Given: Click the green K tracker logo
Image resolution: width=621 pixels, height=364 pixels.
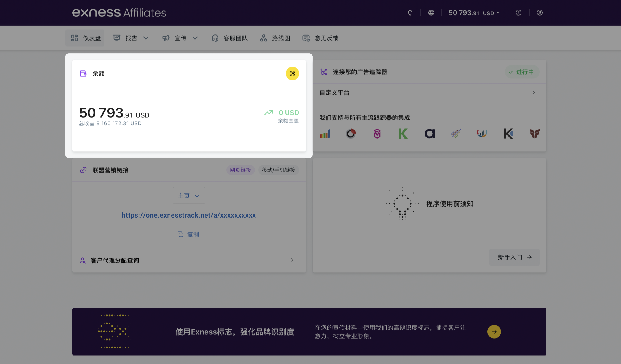Looking at the screenshot, I should point(403,133).
